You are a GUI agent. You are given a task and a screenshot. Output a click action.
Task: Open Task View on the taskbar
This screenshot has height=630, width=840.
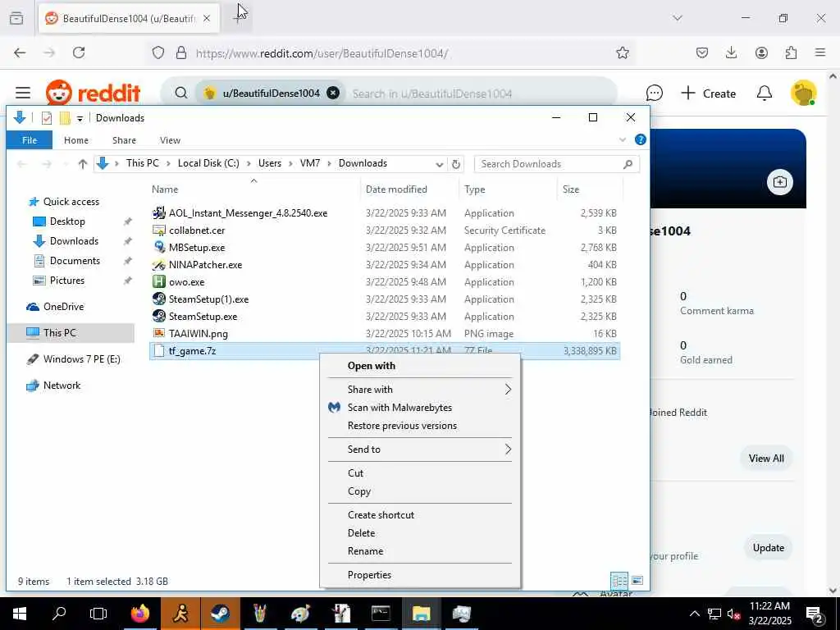(x=98, y=614)
